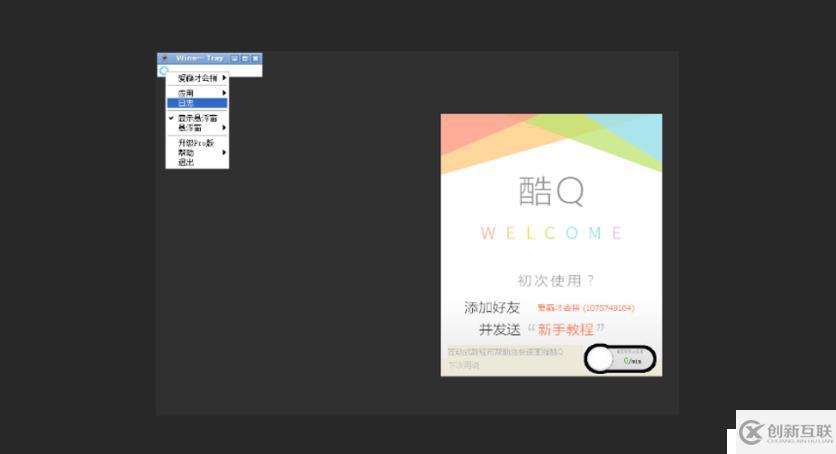Click the CoolQ tray icon in Wine tray
The width and height of the screenshot is (836, 454).
(164, 70)
